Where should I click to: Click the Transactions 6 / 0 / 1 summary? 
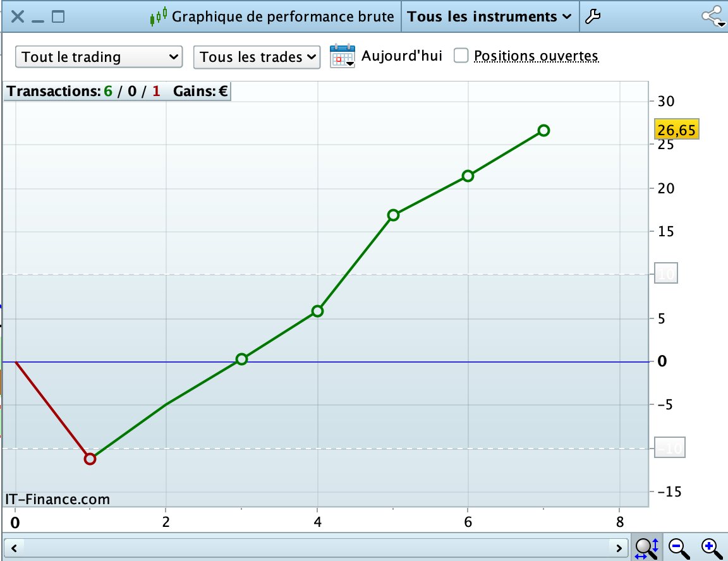click(x=83, y=92)
